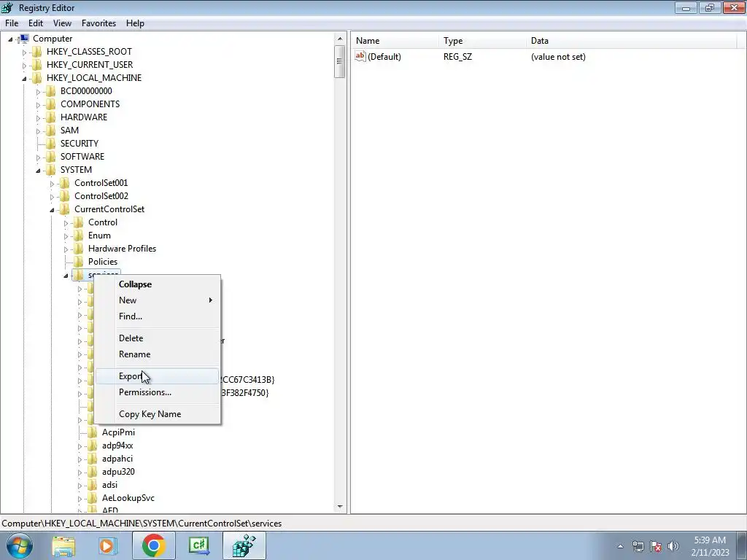Open Windows Media Player from taskbar
This screenshot has width=747, height=560.
[107, 545]
